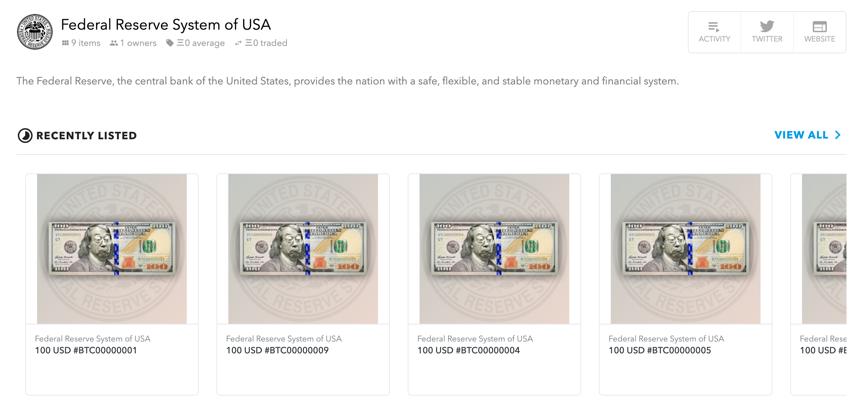Image resolution: width=868 pixels, height=403 pixels.
Task: Open the Twitter bird icon
Action: tap(767, 26)
